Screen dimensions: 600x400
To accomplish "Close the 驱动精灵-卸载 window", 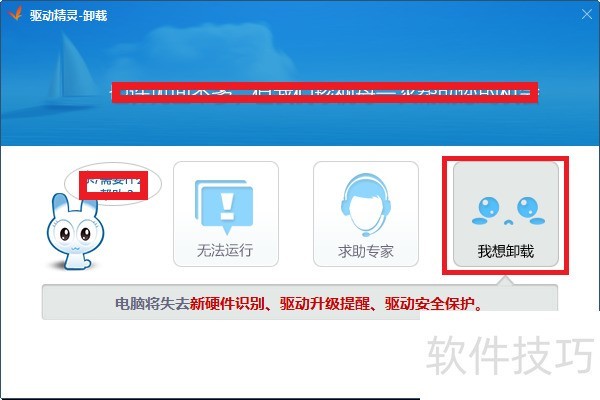I will click(x=587, y=15).
